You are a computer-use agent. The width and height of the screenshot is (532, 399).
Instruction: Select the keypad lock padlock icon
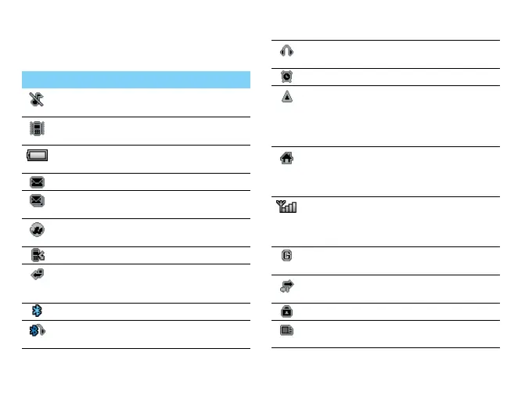286,311
